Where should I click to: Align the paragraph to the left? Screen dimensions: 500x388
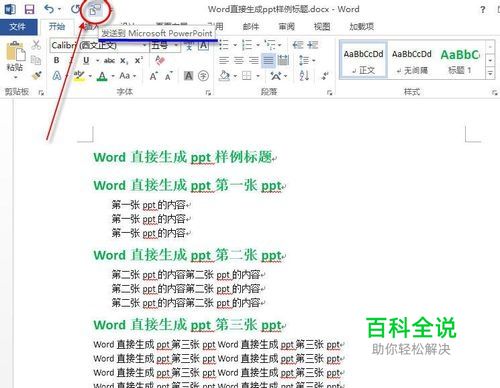click(x=224, y=60)
